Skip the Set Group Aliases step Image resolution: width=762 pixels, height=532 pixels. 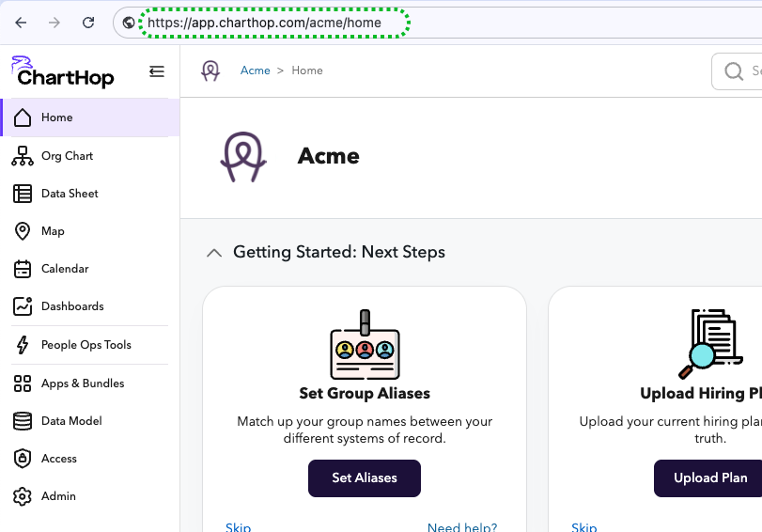tap(238, 527)
